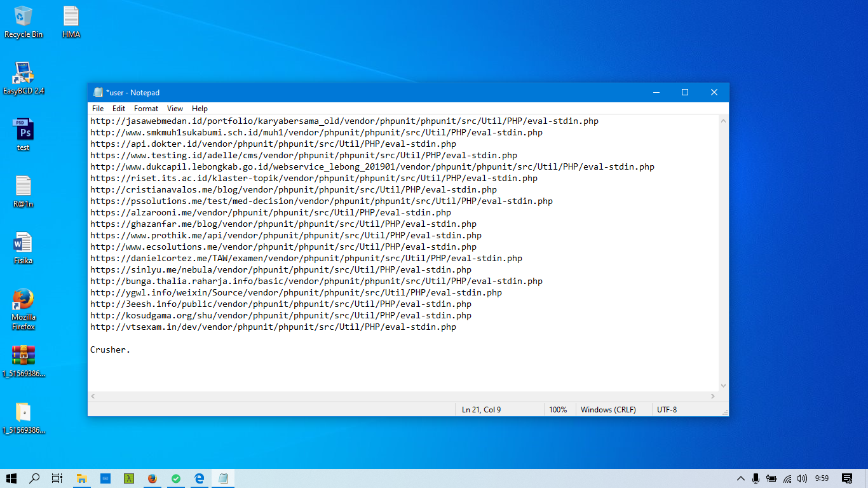This screenshot has height=488, width=868.
Task: Click the www.prothik.me URL line
Action: [286, 235]
